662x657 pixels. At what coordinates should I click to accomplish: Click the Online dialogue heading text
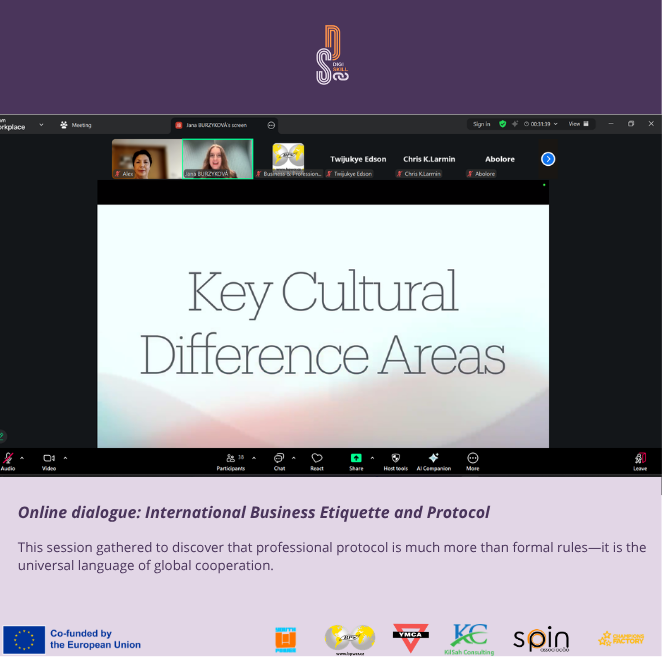(x=254, y=512)
